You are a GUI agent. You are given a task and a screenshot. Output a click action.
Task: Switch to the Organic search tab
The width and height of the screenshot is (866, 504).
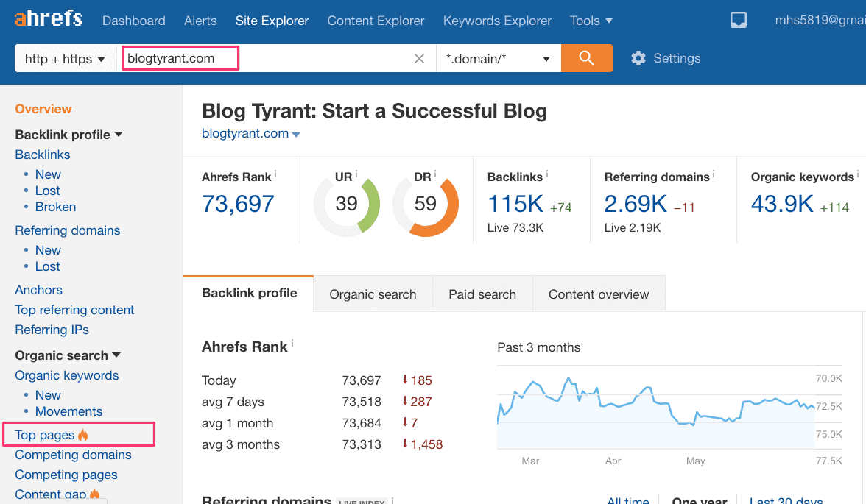(x=373, y=294)
